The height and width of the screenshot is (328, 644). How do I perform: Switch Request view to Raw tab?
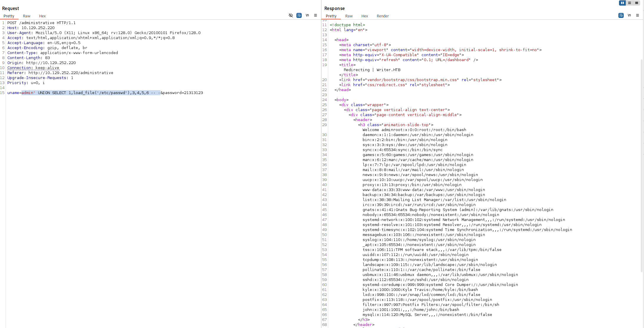pyautogui.click(x=26, y=16)
